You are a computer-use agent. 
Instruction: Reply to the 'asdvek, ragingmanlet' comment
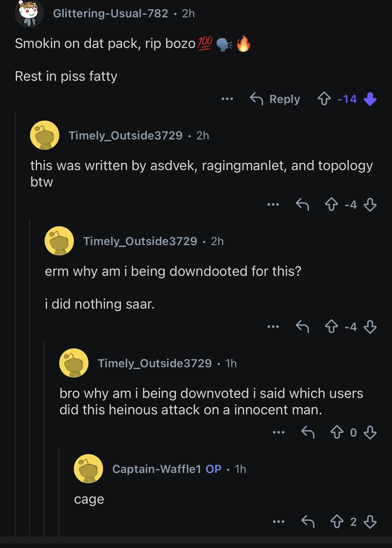point(302,204)
